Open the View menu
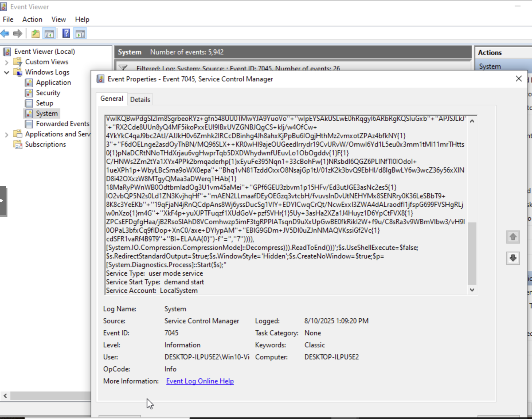This screenshot has width=532, height=419. [59, 19]
